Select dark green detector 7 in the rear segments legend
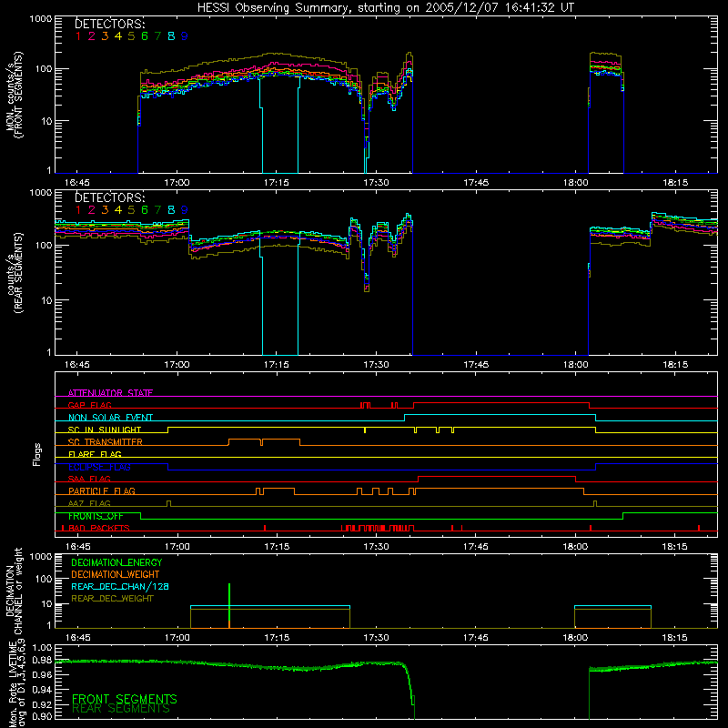Screen dimensions: 728x728 tap(157, 210)
